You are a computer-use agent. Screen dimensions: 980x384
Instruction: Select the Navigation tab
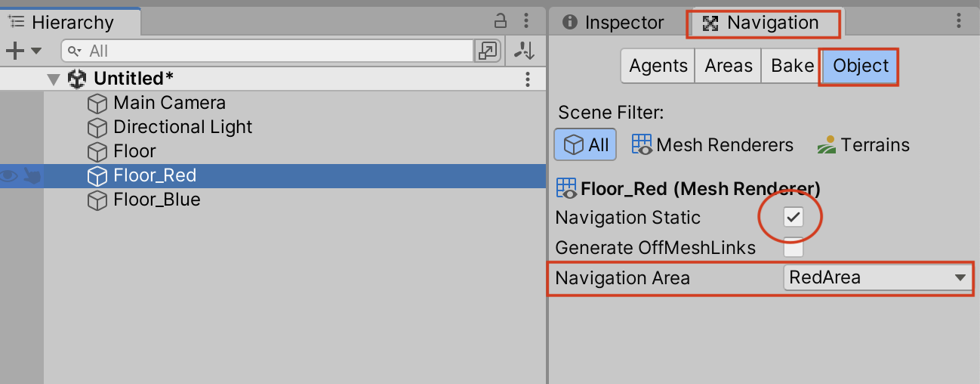point(763,23)
